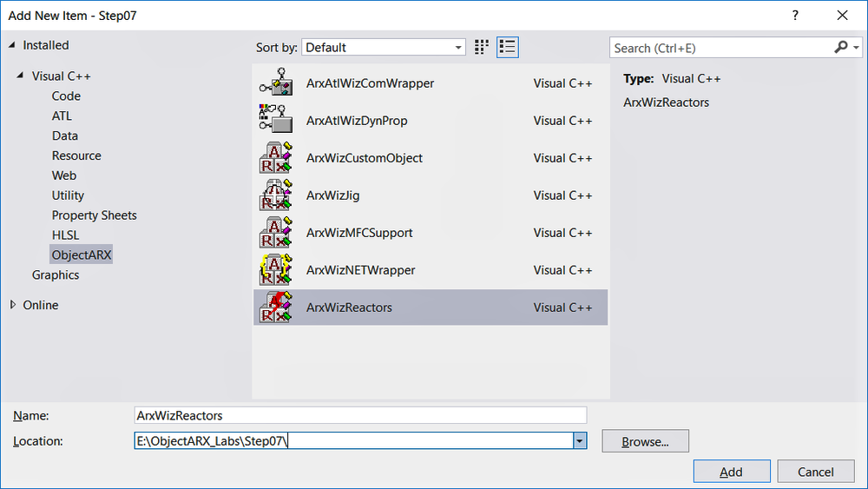The image size is (868, 489).
Task: Select the ArxWizNETWrapper template icon
Action: click(x=276, y=270)
